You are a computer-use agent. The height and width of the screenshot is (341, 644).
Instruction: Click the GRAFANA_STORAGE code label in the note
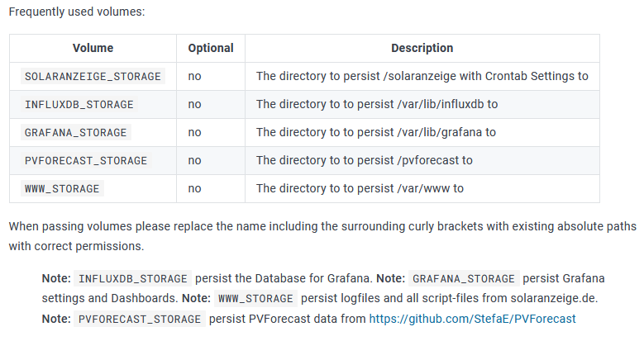click(465, 278)
